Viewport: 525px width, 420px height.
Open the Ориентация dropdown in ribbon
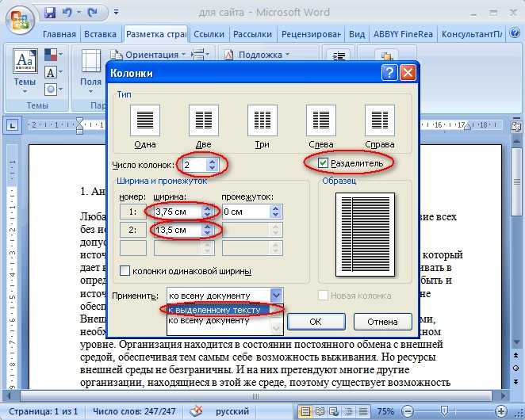pyautogui.click(x=148, y=55)
